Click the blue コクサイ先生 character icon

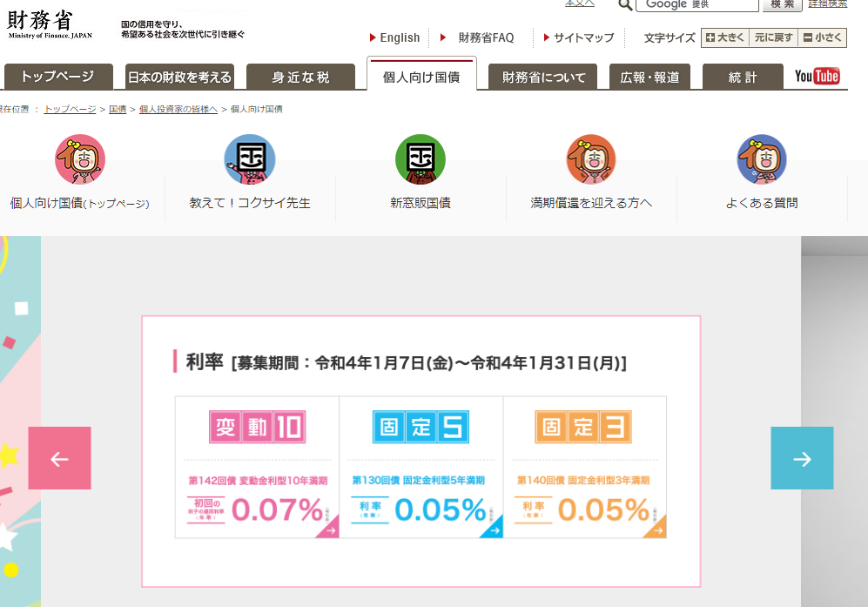[x=250, y=159]
